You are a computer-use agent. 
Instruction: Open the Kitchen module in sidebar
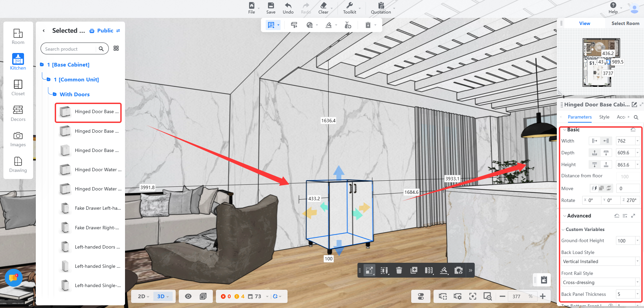tap(18, 62)
